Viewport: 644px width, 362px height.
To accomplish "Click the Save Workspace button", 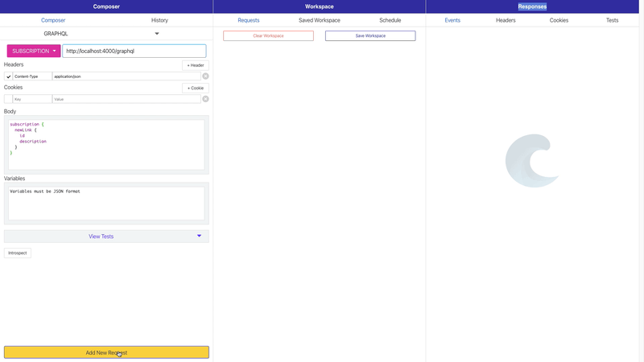I will [370, 35].
